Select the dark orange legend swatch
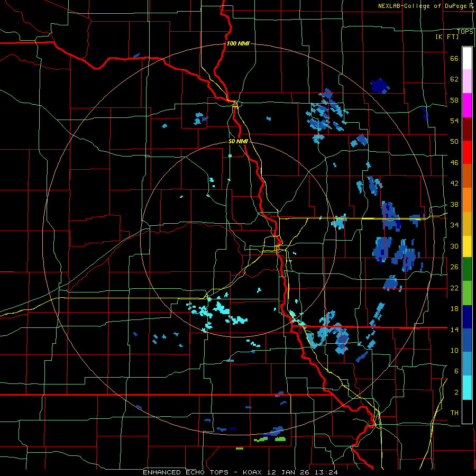 click(467, 176)
